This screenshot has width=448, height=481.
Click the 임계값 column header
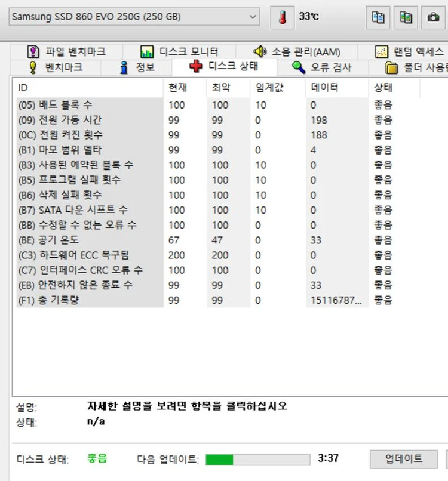coord(278,88)
